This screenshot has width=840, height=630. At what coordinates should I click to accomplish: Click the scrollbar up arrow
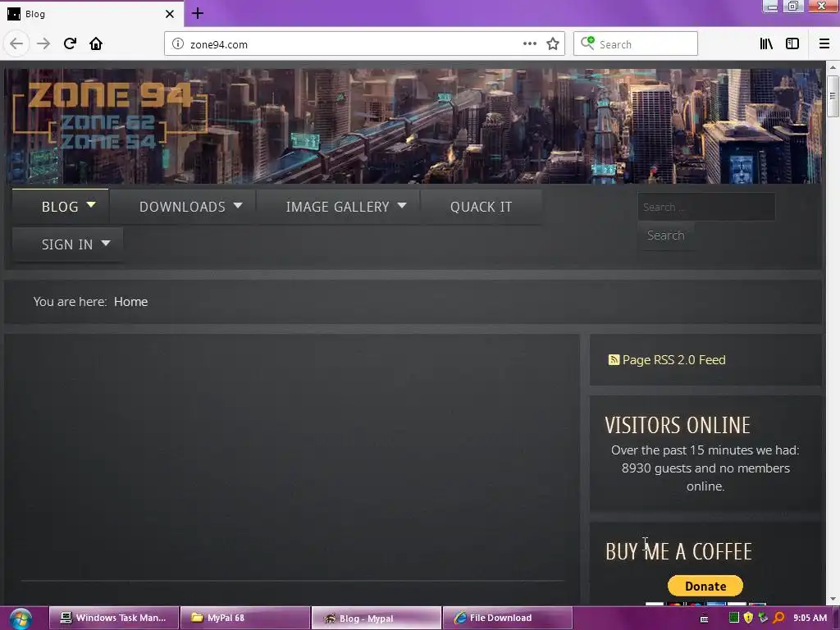(x=832, y=67)
